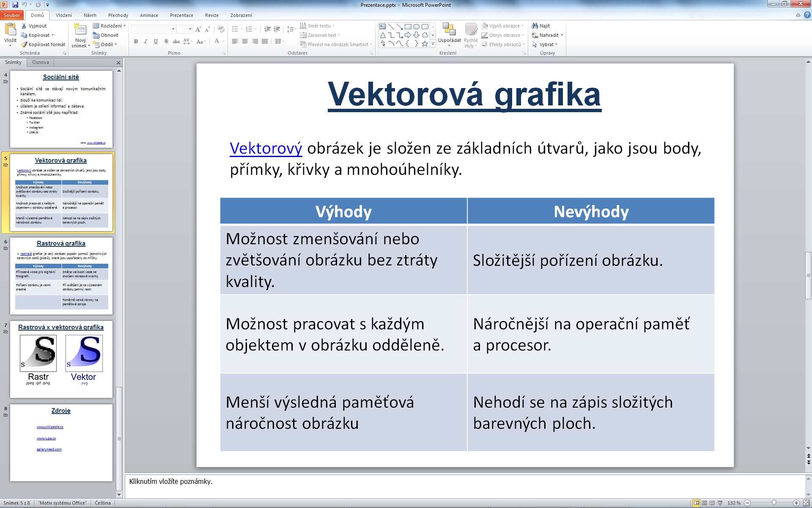This screenshot has height=508, width=812.
Task: Apply Kopírovat formát format painter
Action: (43, 44)
